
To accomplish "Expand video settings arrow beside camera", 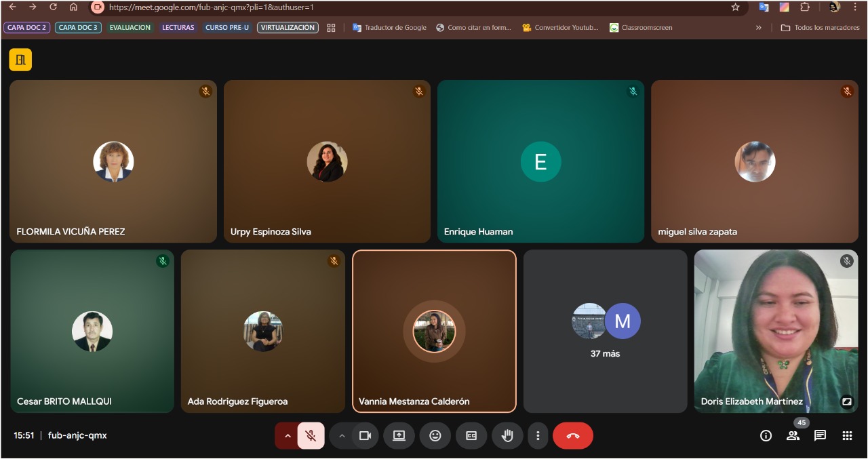I will click(x=342, y=436).
